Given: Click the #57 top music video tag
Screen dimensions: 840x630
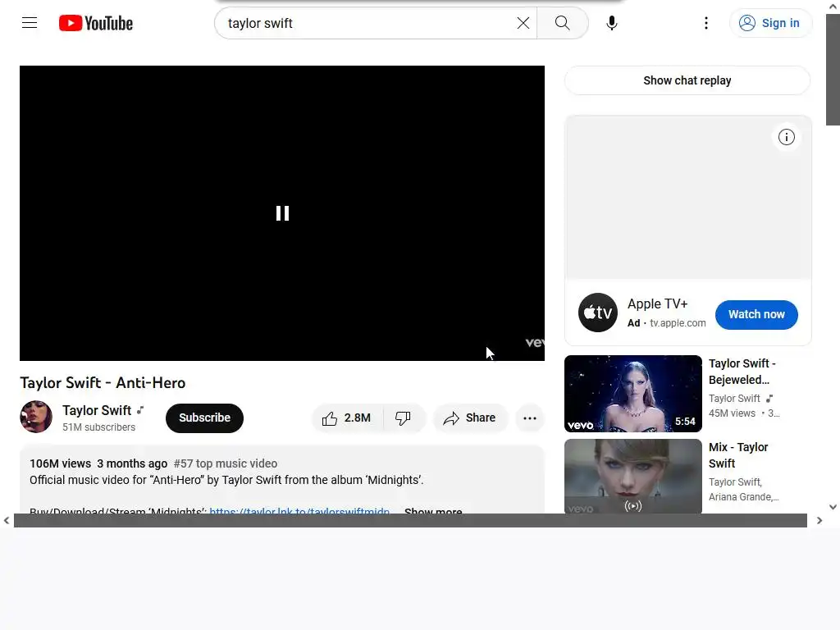Looking at the screenshot, I should click(226, 463).
